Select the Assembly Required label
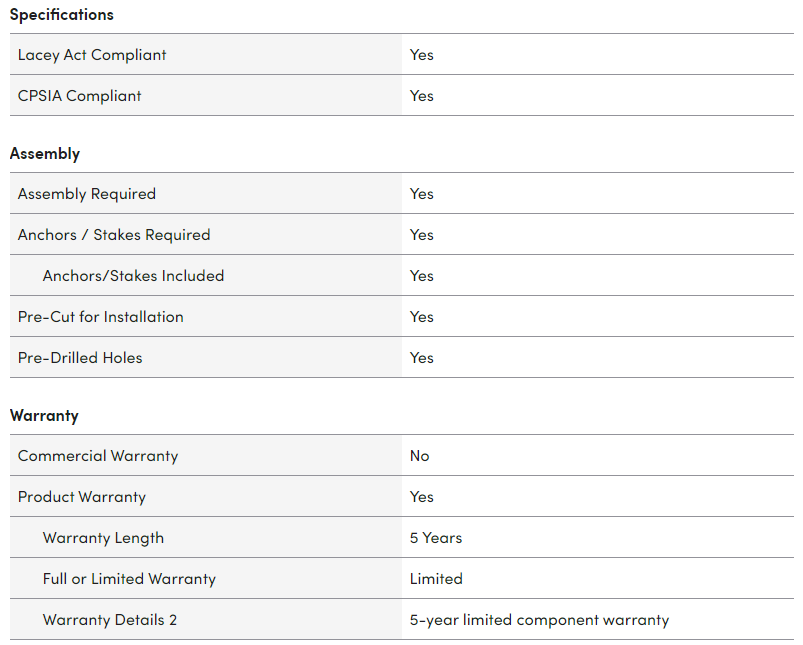This screenshot has width=803, height=645. click(87, 194)
